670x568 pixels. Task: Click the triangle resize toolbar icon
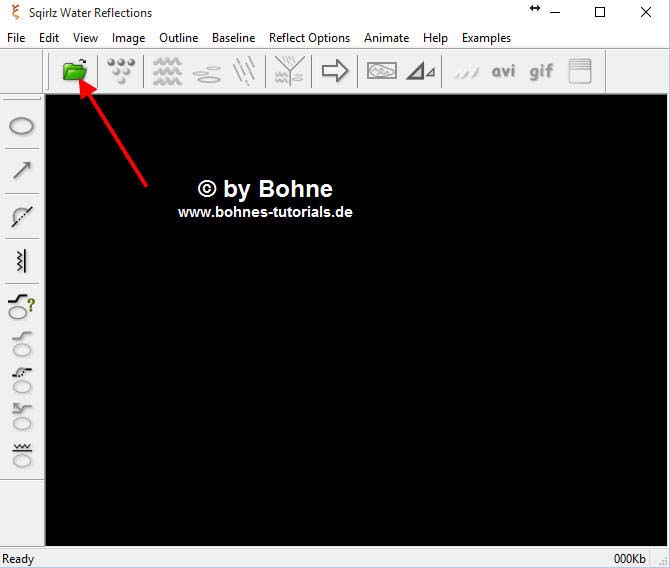[x=421, y=71]
